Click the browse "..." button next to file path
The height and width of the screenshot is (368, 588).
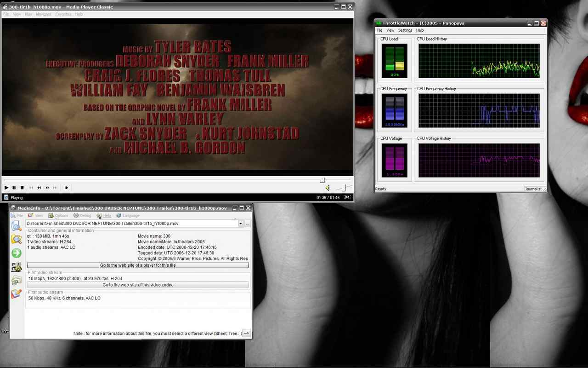[247, 224]
